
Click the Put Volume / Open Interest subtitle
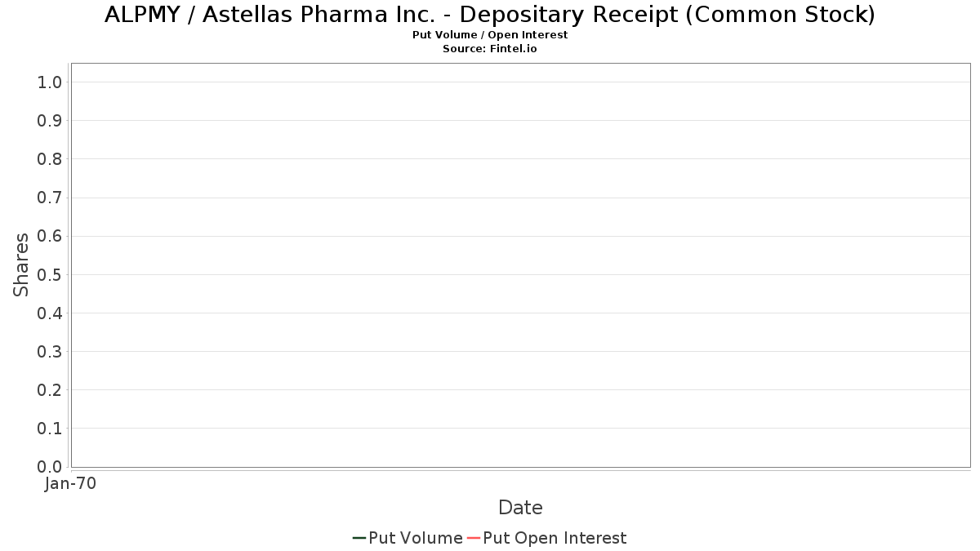tap(490, 35)
